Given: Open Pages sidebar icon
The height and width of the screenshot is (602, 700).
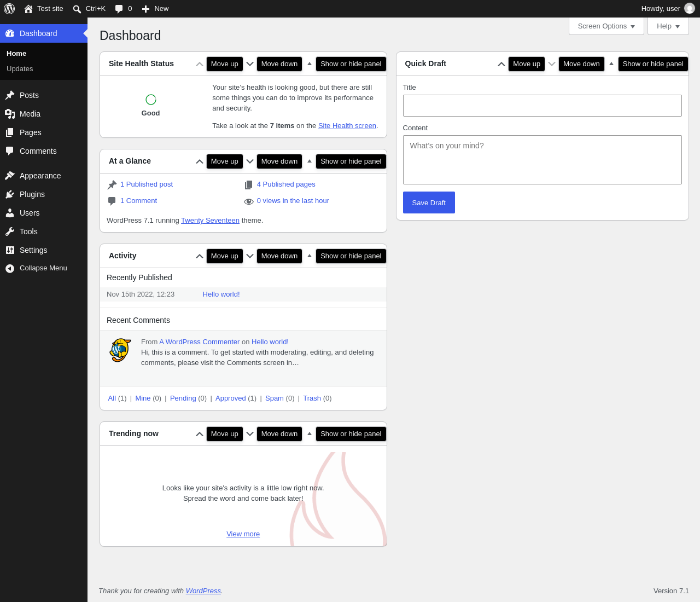Looking at the screenshot, I should [x=10, y=132].
